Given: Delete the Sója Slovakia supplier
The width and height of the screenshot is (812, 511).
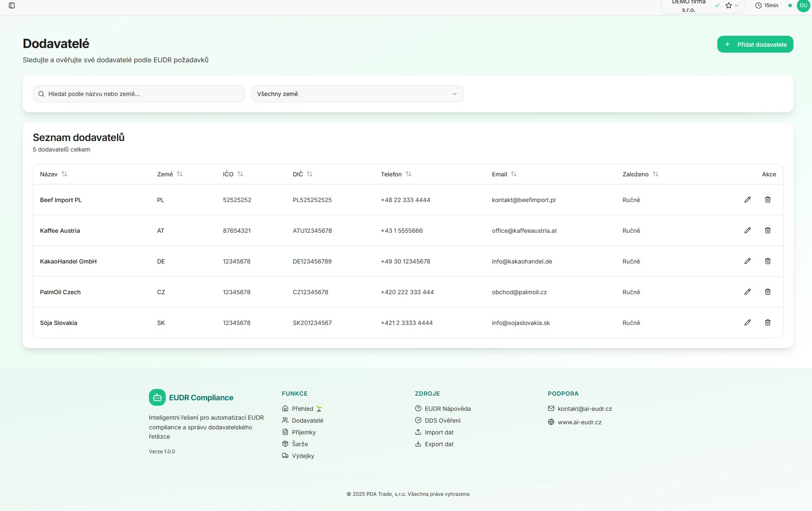Looking at the screenshot, I should pyautogui.click(x=767, y=322).
